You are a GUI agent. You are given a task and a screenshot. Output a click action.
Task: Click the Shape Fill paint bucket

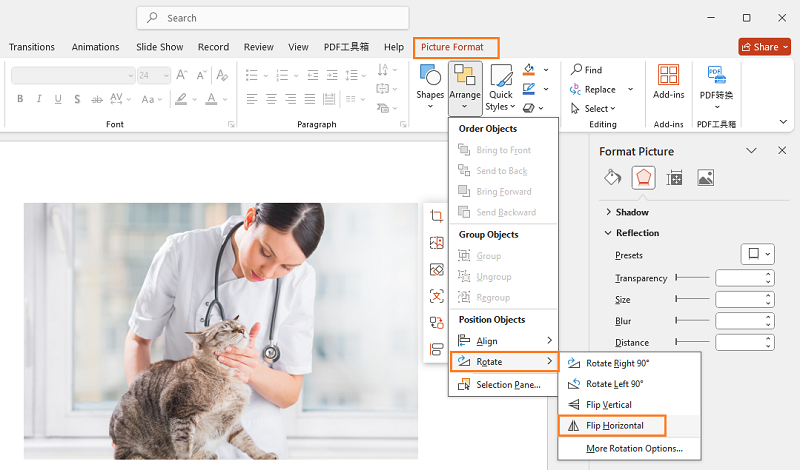[x=529, y=69]
